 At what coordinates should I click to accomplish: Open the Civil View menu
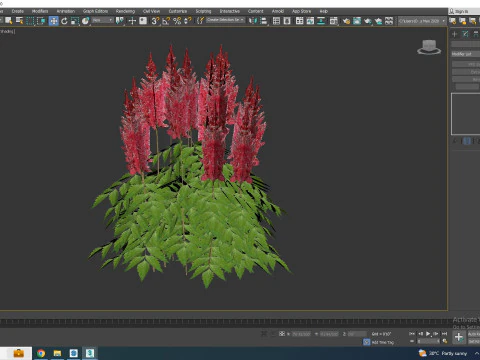151,11
